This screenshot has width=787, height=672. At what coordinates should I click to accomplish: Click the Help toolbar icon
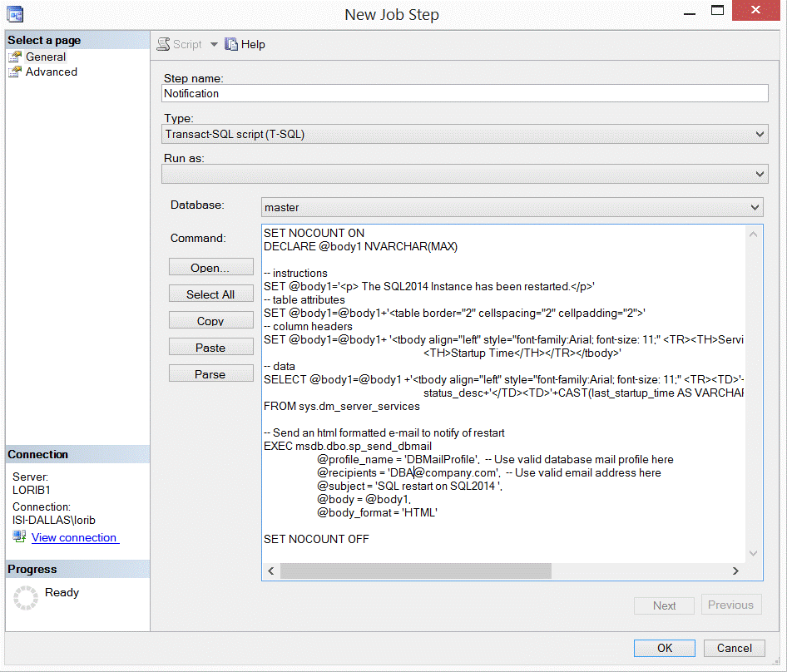pyautogui.click(x=231, y=44)
